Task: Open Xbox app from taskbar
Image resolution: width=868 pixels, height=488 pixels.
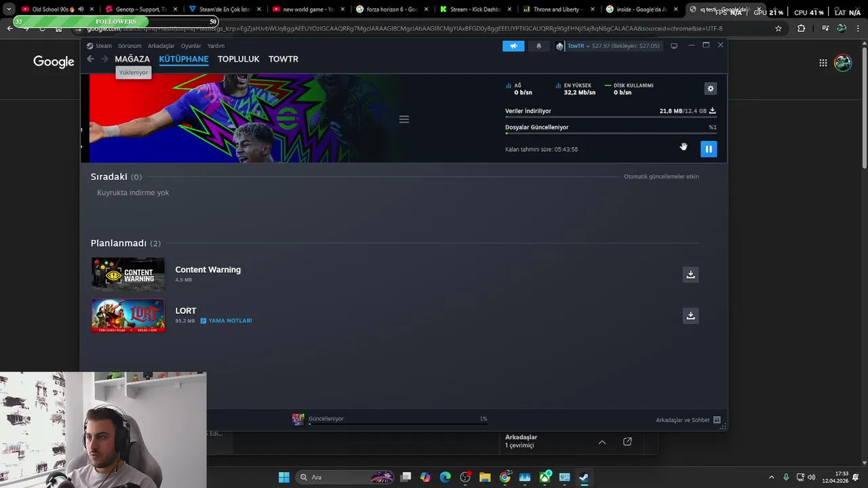Action: coord(545,477)
